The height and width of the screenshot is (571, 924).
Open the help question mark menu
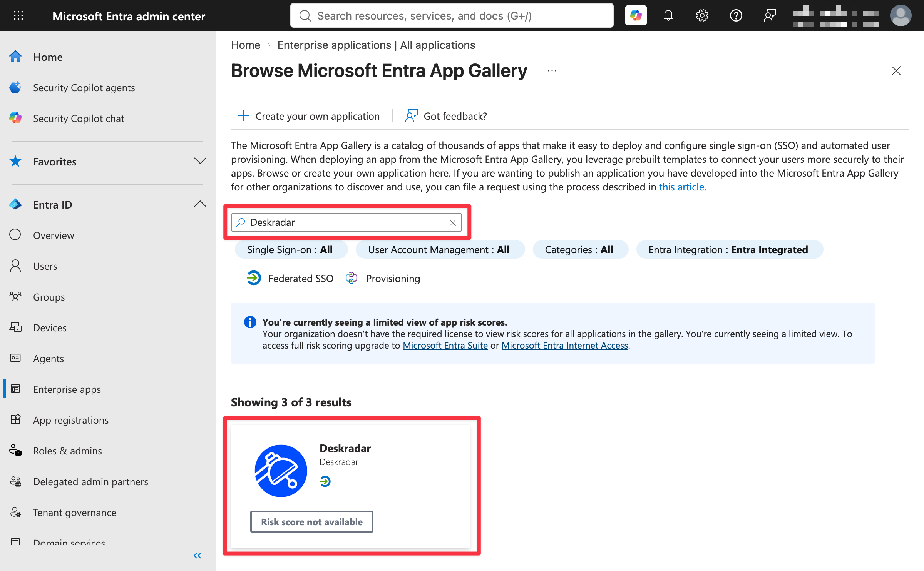point(736,15)
